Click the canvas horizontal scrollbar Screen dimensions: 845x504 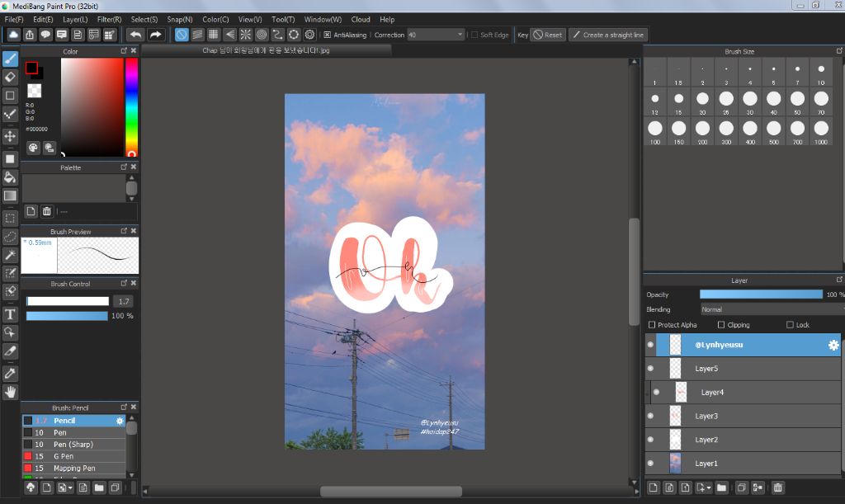[390, 491]
